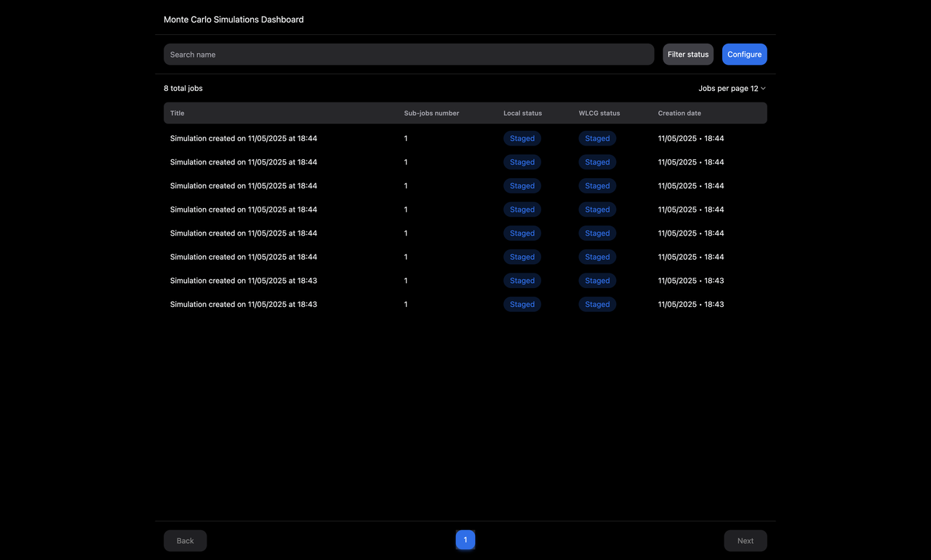Go to the Next page
The image size is (931, 560).
click(x=745, y=540)
